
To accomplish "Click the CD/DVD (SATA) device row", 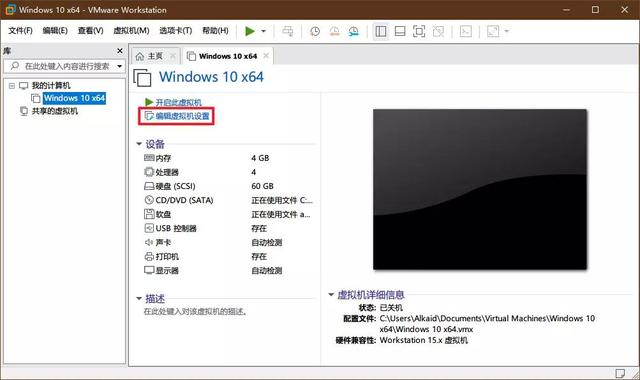I will click(x=229, y=200).
